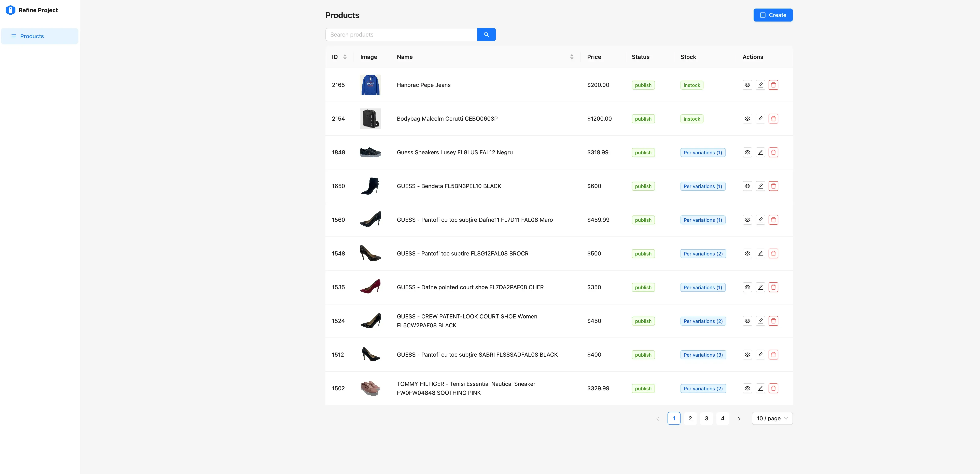Screen dimensions: 980x474
Task: Open the 10 / page size dropdown
Action: pyautogui.click(x=772, y=418)
